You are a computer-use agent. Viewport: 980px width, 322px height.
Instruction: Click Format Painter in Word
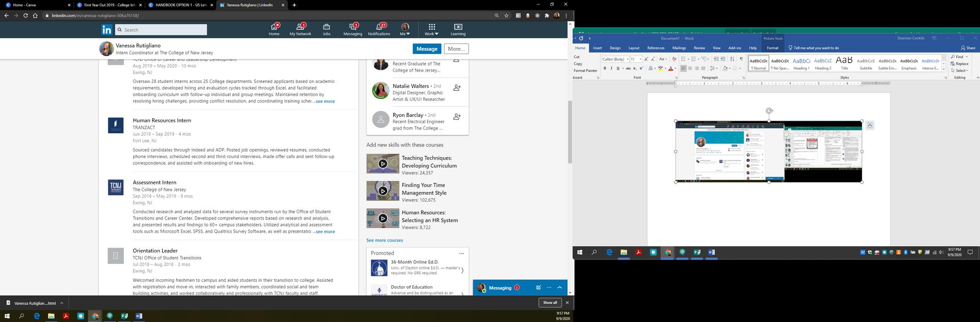(585, 71)
